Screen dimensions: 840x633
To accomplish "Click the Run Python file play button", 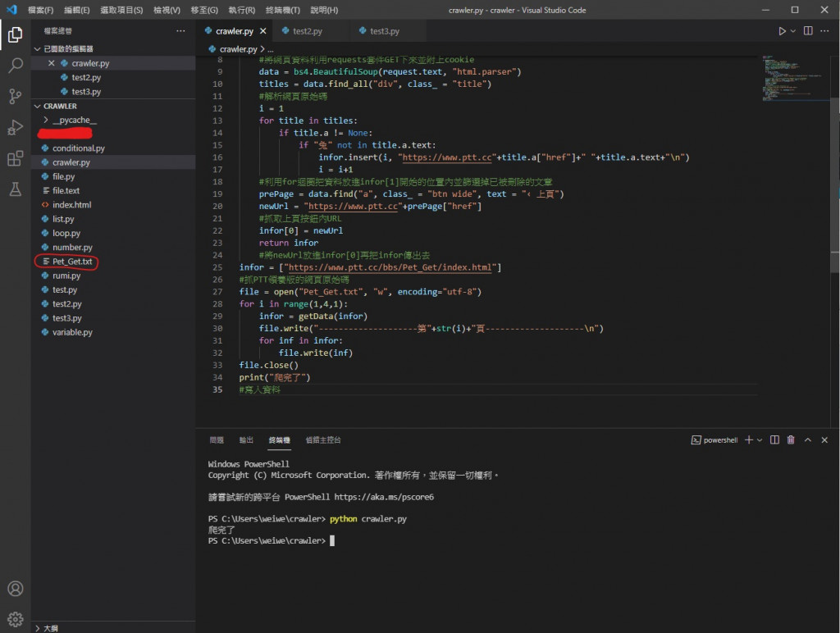I will coord(782,31).
